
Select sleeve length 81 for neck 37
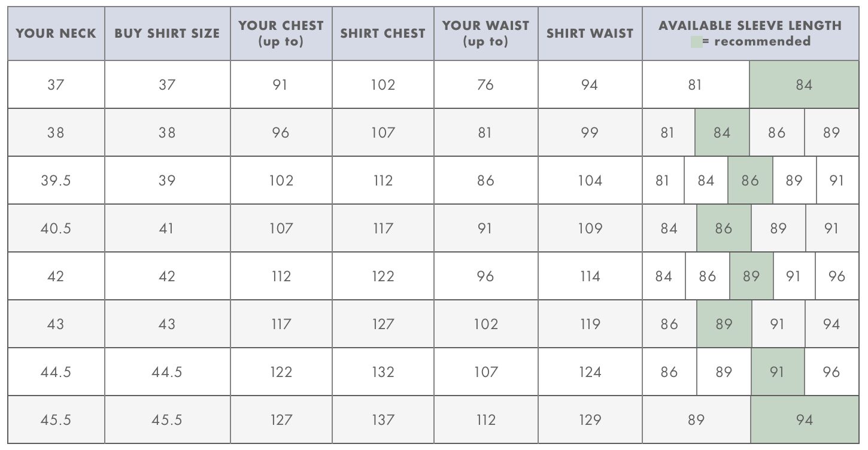(x=696, y=84)
